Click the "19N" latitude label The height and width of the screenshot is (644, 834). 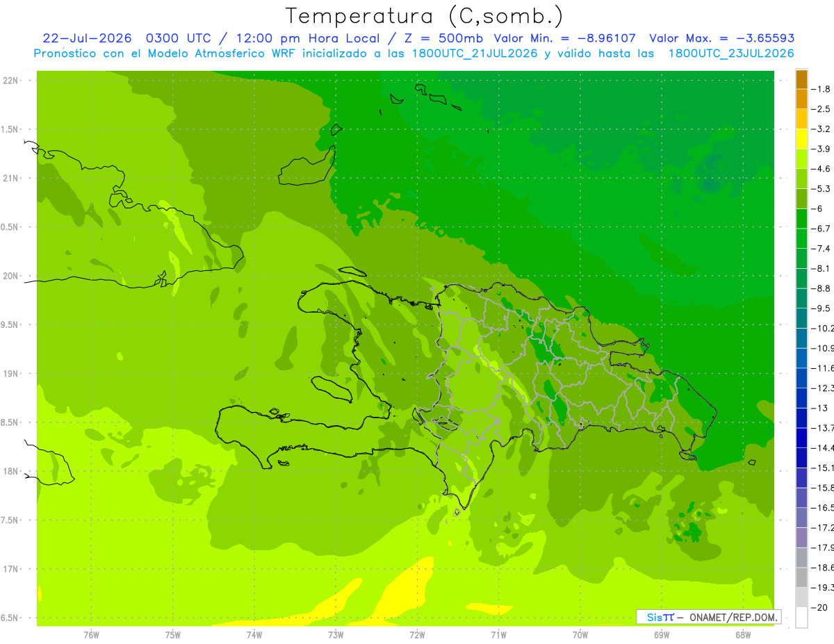coord(10,374)
